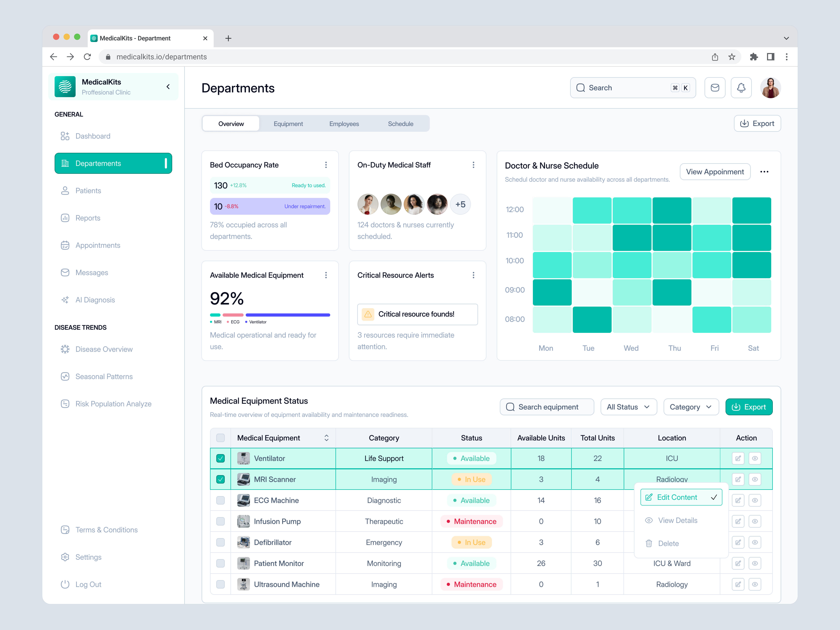This screenshot has width=840, height=630.
Task: Open the Dashboard section in sidebar
Action: (92, 136)
